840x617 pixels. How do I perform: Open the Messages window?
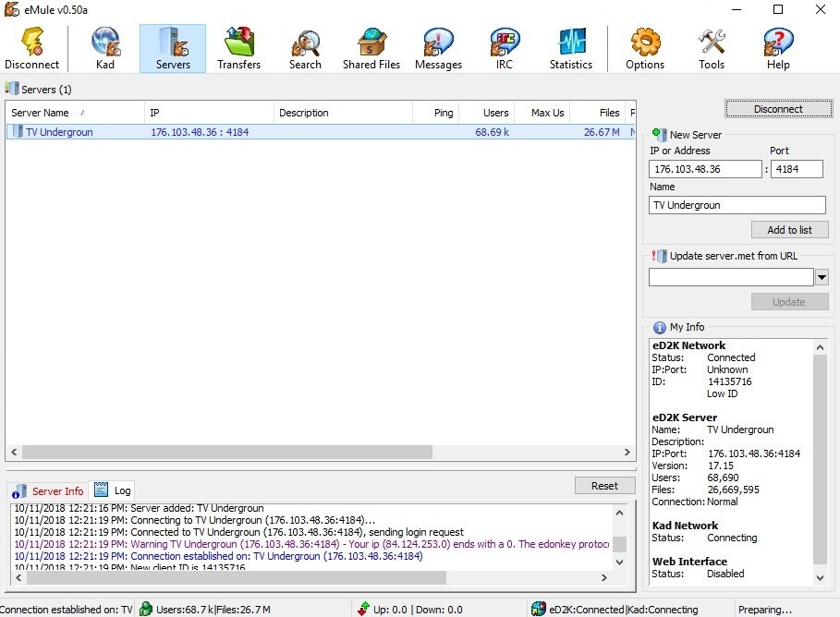438,48
